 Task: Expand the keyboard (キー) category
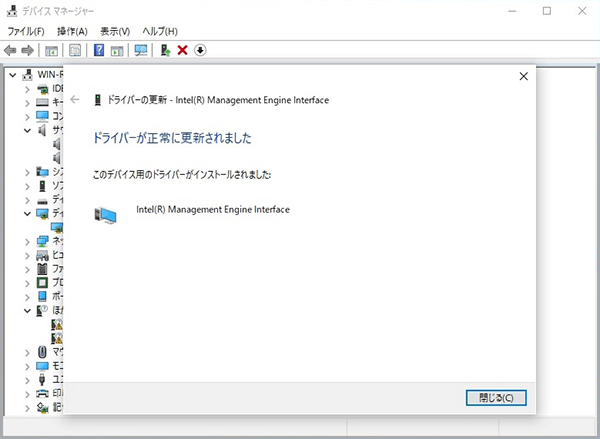pos(27,103)
